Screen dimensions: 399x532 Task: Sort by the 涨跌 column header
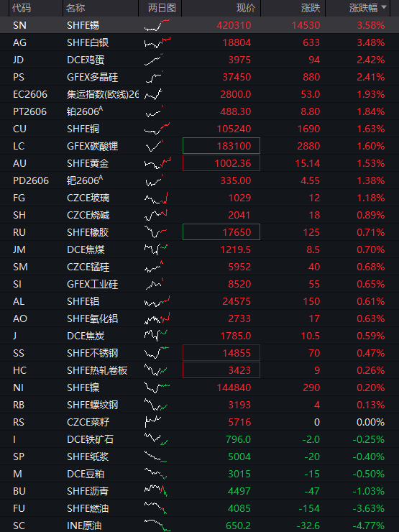coord(311,8)
